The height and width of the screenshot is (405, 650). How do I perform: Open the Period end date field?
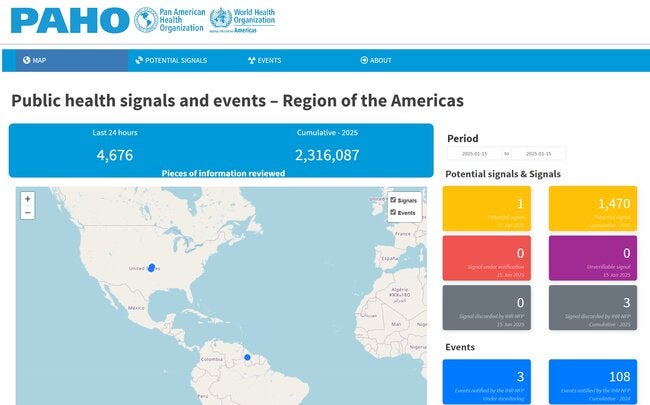pos(539,154)
